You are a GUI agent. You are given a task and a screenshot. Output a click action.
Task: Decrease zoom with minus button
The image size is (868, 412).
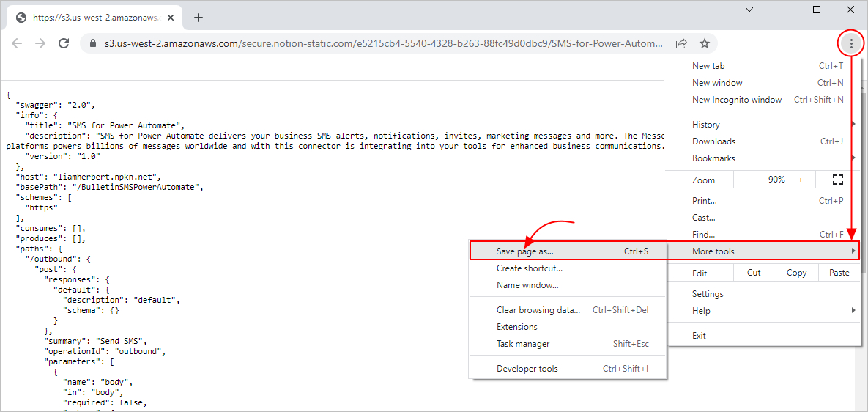click(x=747, y=180)
